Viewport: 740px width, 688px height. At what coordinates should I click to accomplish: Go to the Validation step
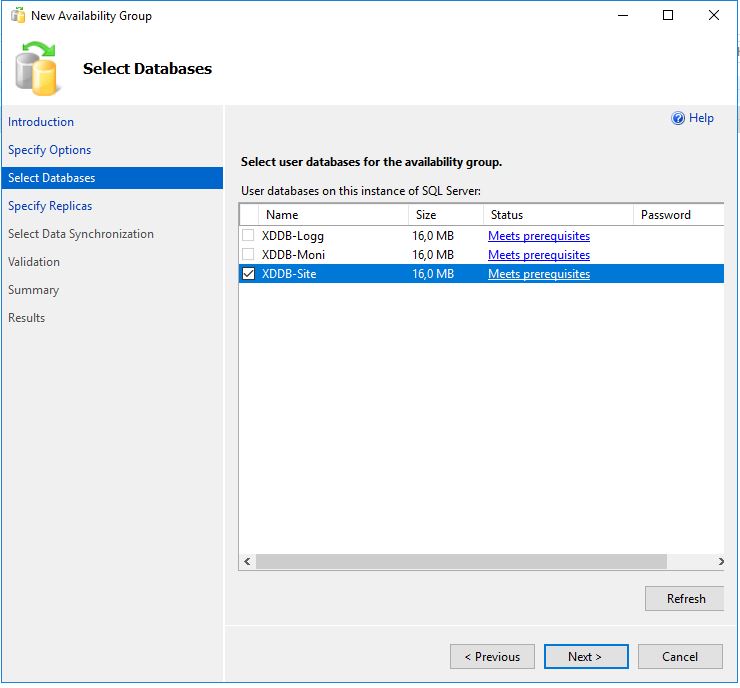34,262
